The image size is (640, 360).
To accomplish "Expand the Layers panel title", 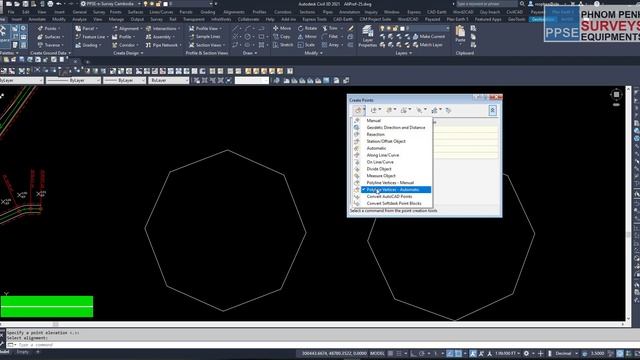I will (x=404, y=53).
